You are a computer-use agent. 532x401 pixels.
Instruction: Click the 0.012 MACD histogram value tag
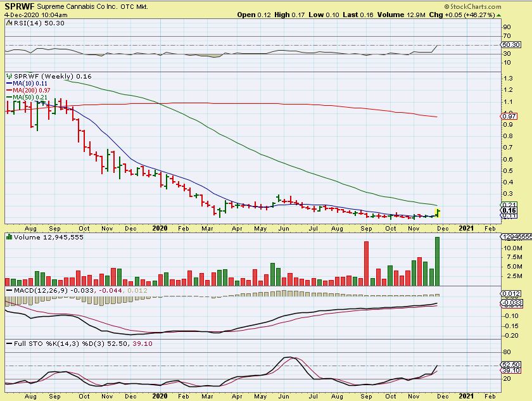(511, 294)
